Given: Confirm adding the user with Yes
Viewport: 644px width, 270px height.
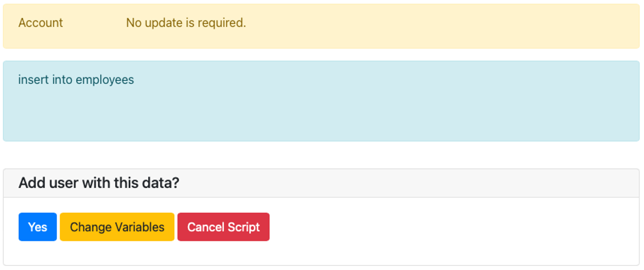Looking at the screenshot, I should (38, 227).
